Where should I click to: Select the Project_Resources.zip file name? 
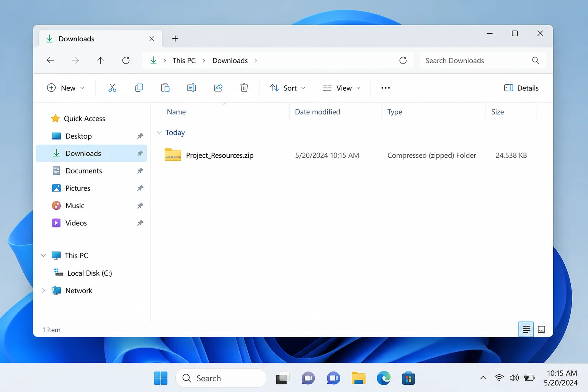pos(220,155)
